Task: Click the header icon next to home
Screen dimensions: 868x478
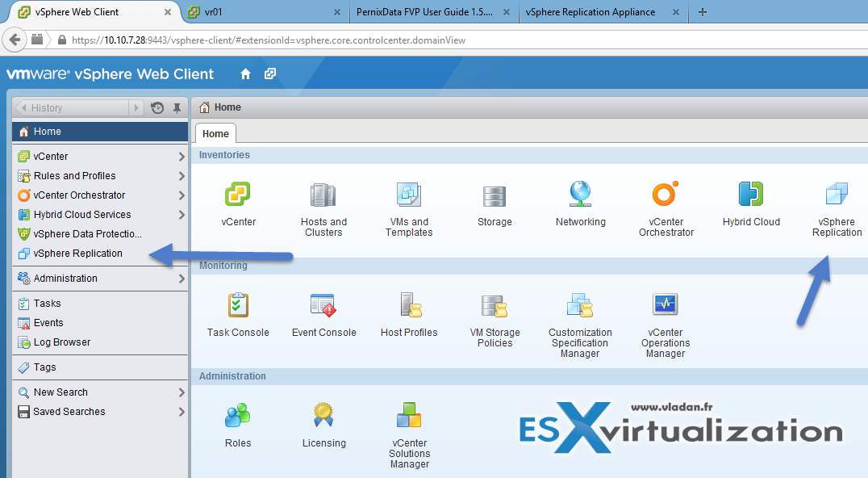Action: (x=270, y=73)
